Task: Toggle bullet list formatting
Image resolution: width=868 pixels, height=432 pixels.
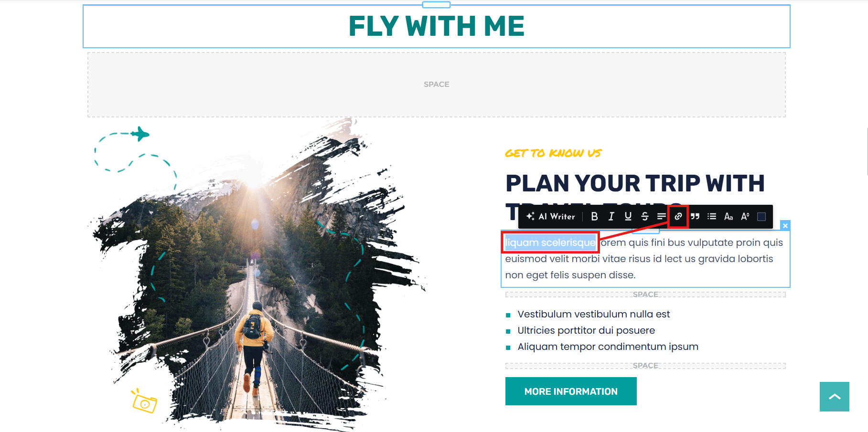Action: [712, 216]
